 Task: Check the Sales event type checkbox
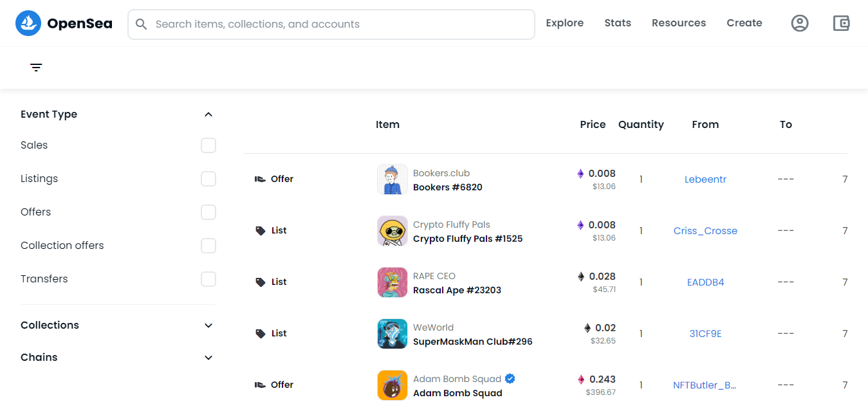[x=208, y=145]
